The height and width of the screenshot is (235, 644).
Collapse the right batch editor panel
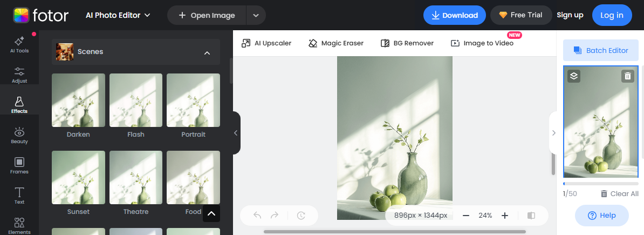coord(553,133)
